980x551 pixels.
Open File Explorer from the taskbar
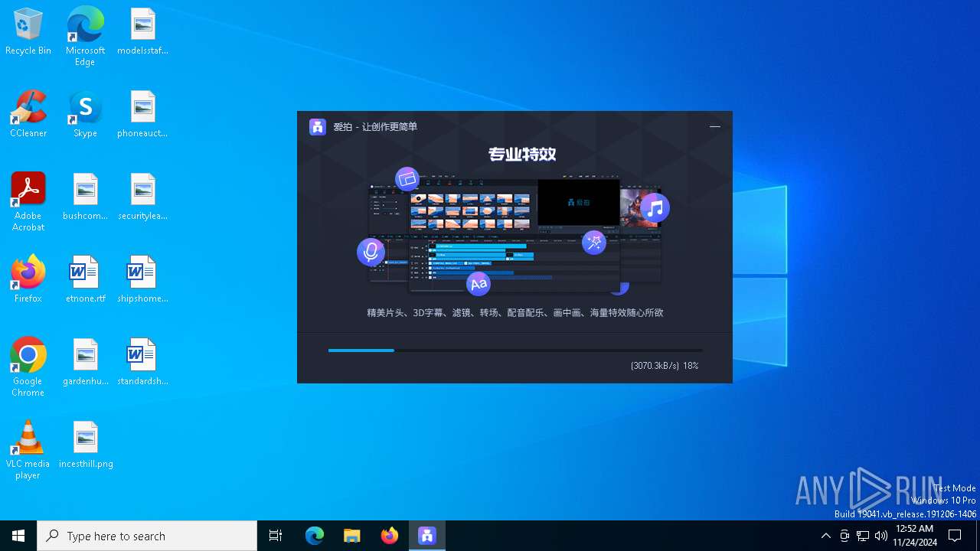[x=351, y=536]
